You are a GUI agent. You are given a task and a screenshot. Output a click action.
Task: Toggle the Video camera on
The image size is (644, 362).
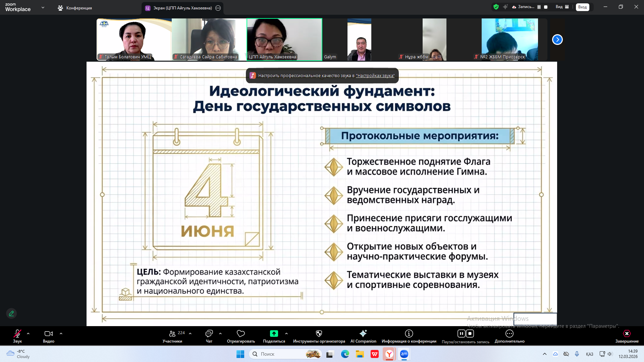pyautogui.click(x=49, y=334)
